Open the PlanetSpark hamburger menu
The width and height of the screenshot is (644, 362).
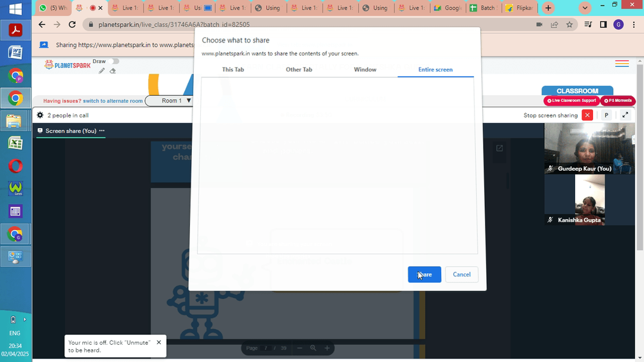pos(622,64)
